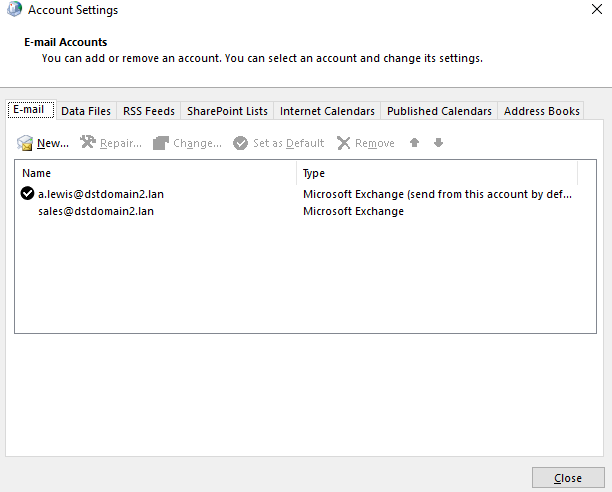Switch to Address Books tab
612x492 pixels.
[541, 111]
